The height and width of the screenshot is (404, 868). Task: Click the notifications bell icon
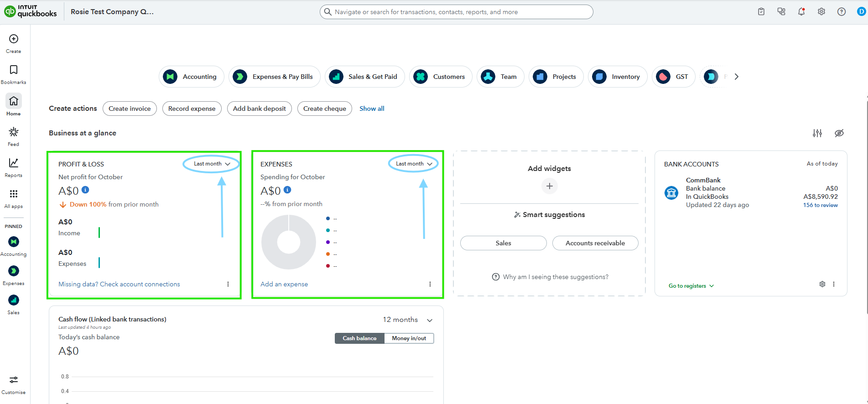tap(801, 12)
